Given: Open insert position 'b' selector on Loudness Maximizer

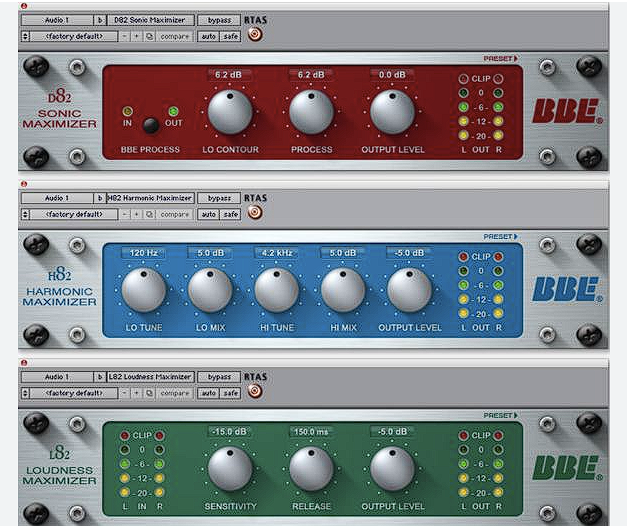Looking at the screenshot, I should pos(100,377).
